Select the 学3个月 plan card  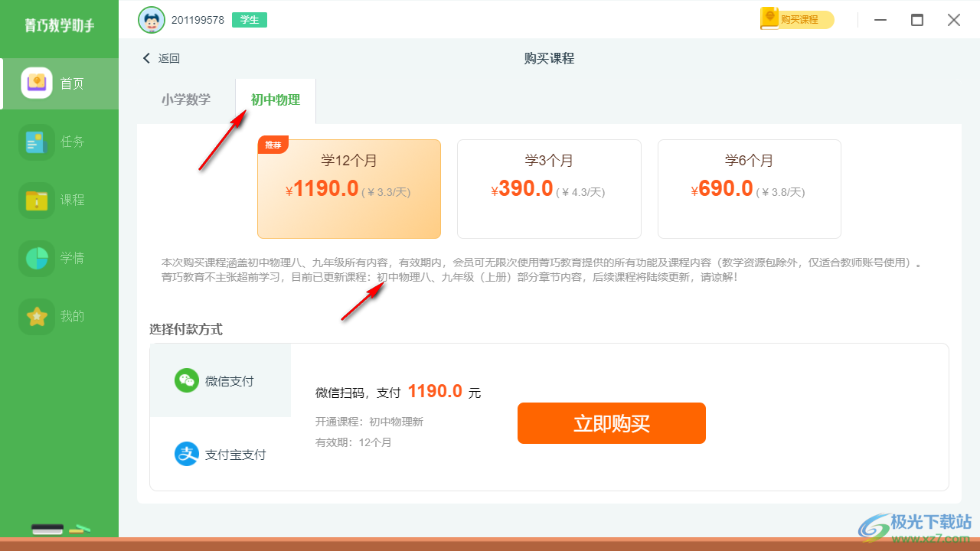(549, 189)
